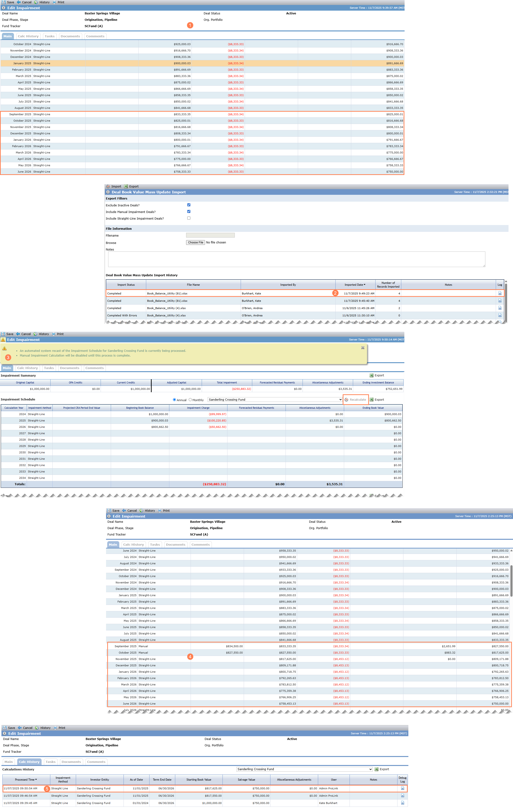Open the log icon for the 11/7/2025 9:45:40 AM import
Viewport: 513px width, 812px height.
(x=500, y=301)
